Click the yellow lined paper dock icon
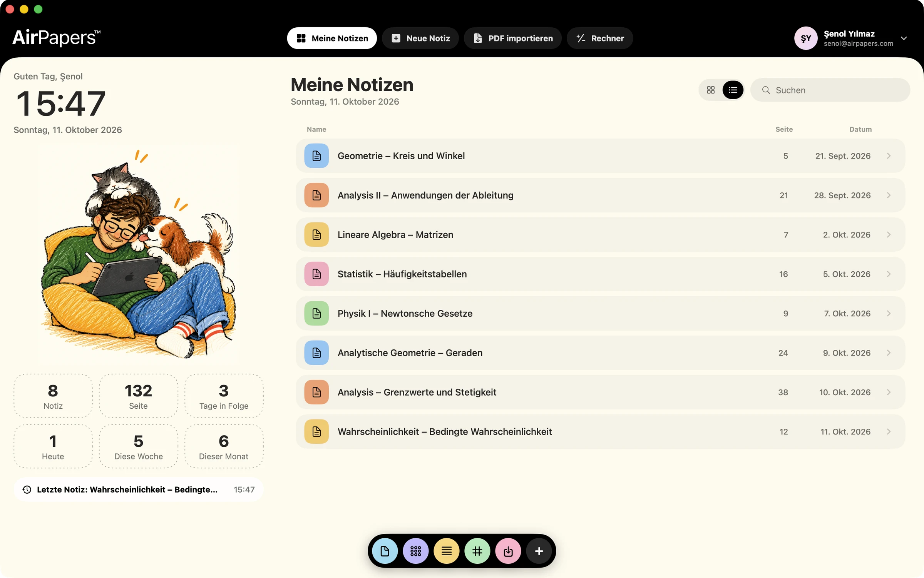 point(446,551)
